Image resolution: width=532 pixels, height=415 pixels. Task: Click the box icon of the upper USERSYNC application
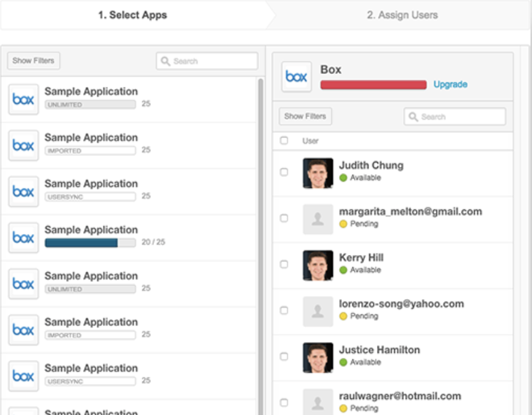coord(23,192)
